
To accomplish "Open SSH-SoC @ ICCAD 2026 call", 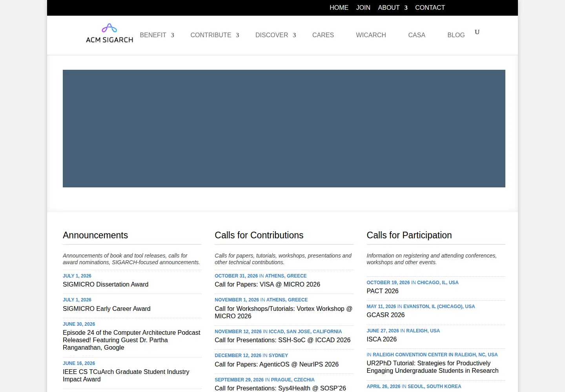I will point(282,340).
